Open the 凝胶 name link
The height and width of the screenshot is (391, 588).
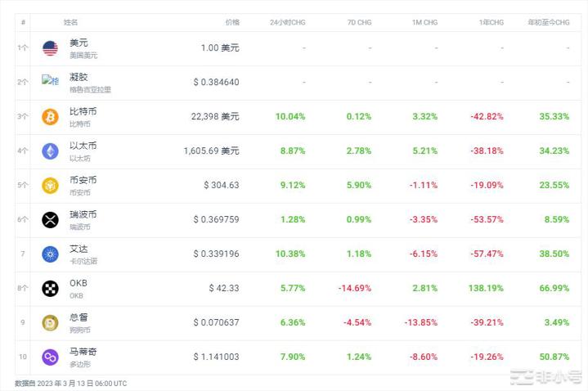[x=79, y=77]
